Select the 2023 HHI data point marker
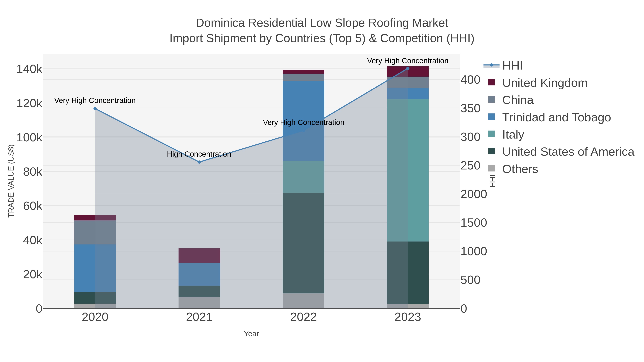 pyautogui.click(x=408, y=68)
